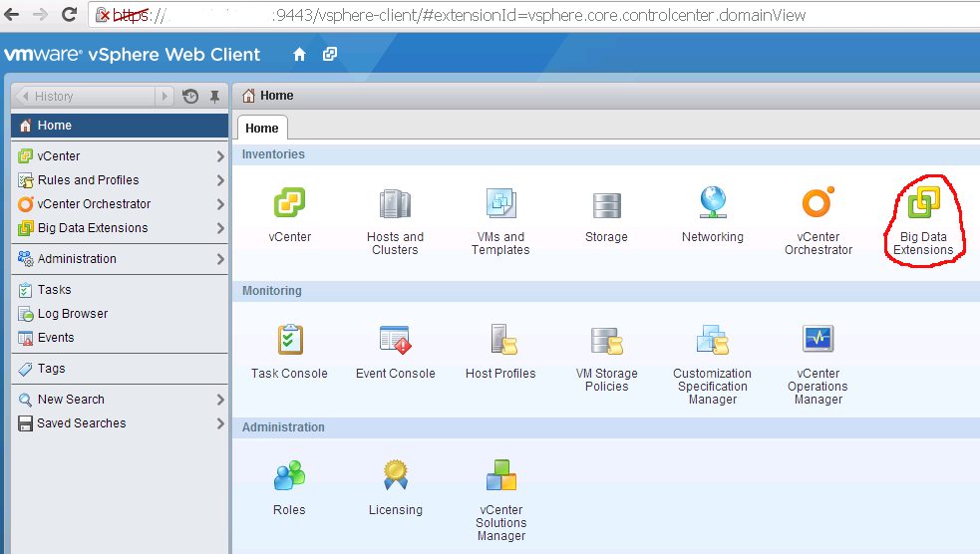This screenshot has width=980, height=554.
Task: Expand the vCenter navigator chevron
Action: (x=220, y=156)
